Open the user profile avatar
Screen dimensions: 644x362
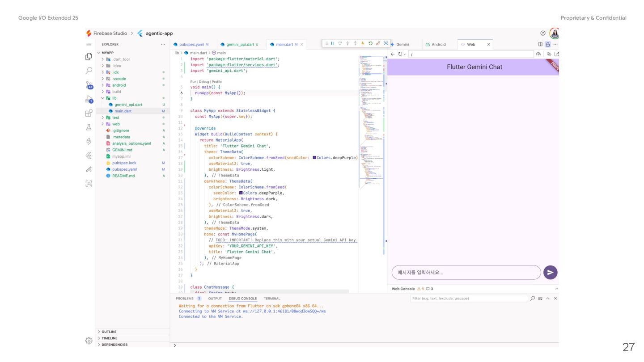click(555, 33)
